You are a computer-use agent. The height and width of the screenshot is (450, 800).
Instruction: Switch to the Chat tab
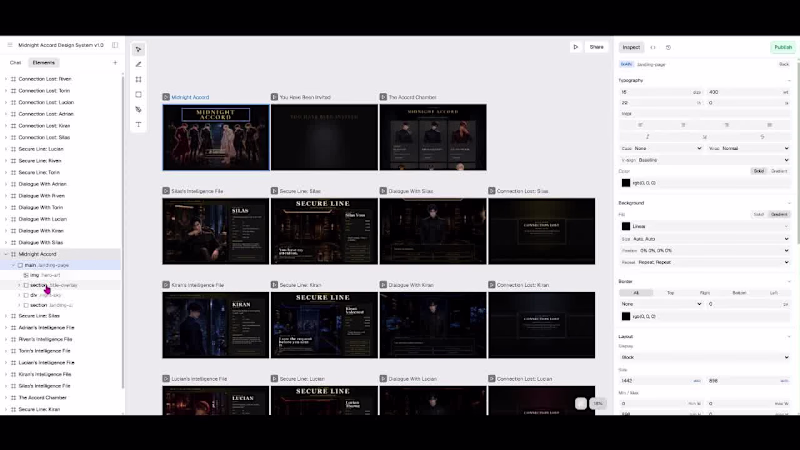[15, 63]
